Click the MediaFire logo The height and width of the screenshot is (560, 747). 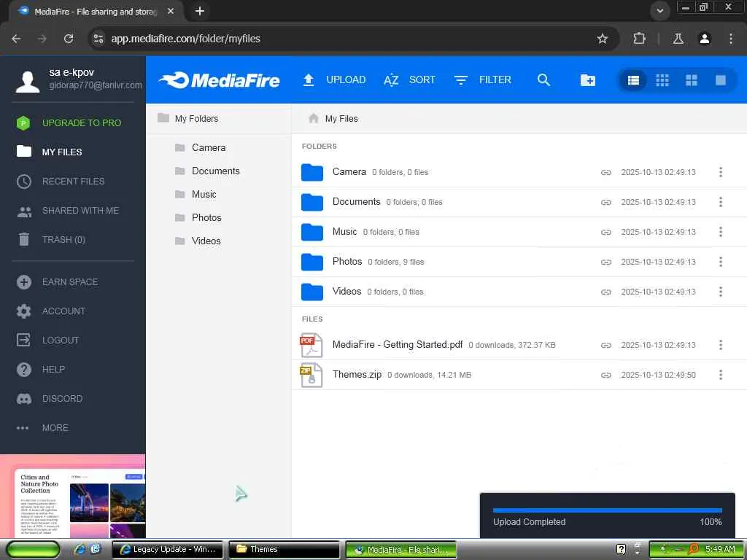pyautogui.click(x=219, y=80)
